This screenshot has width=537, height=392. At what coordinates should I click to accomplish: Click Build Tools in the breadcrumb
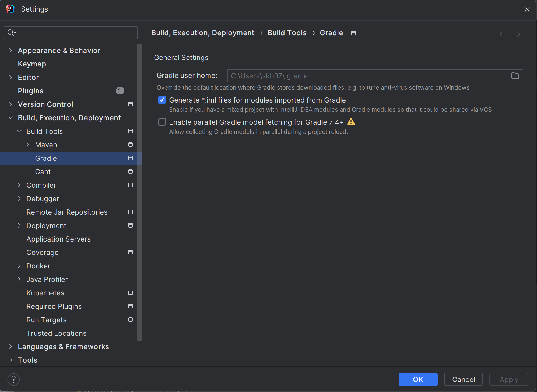287,33
